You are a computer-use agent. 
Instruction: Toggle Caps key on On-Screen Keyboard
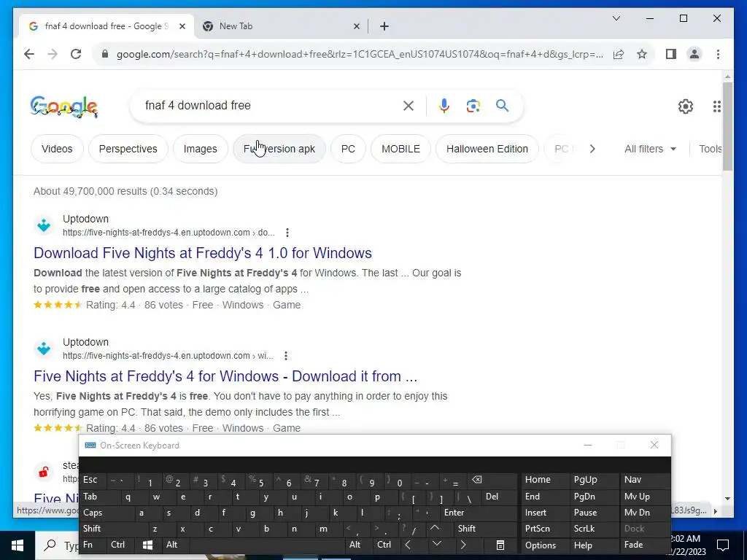(102, 513)
